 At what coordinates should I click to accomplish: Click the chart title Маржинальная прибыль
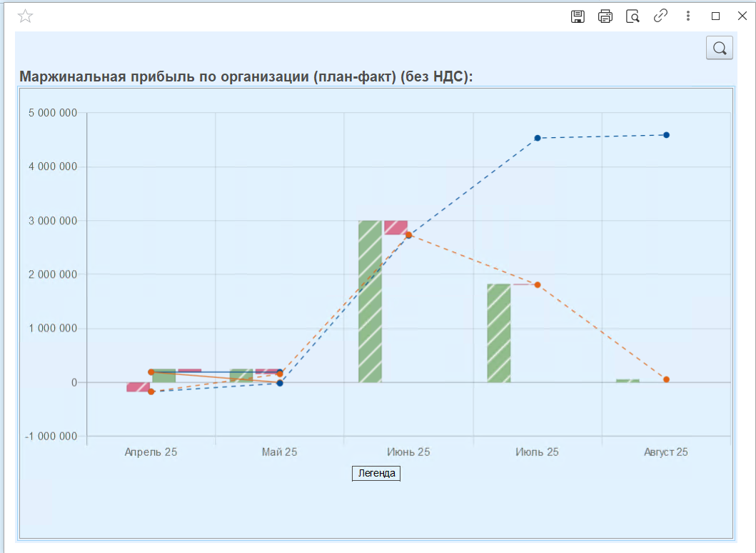click(x=246, y=76)
